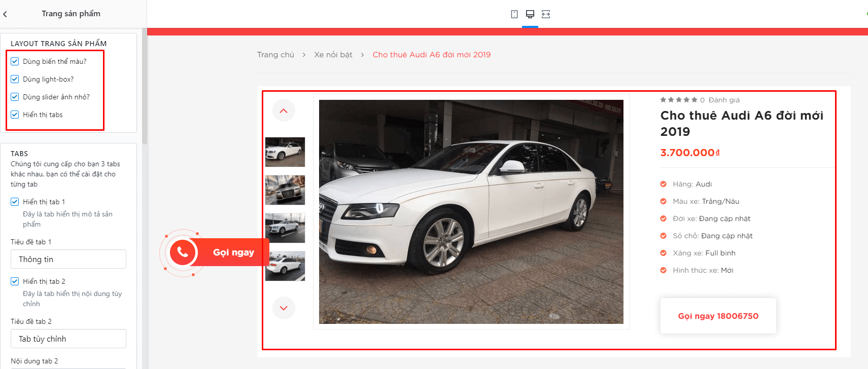The height and width of the screenshot is (369, 868).
Task: Toggle 'Dùng biến thể màu?' checkbox
Action: (15, 61)
